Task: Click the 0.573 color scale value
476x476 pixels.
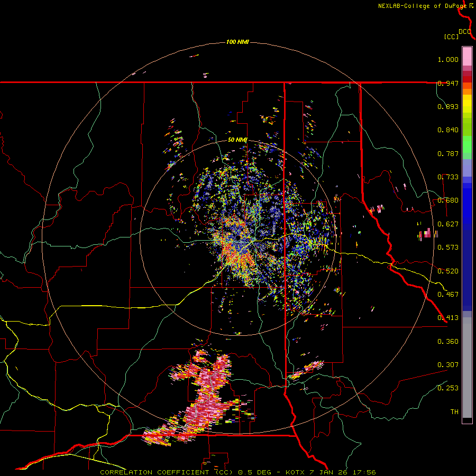Action: tap(448, 248)
